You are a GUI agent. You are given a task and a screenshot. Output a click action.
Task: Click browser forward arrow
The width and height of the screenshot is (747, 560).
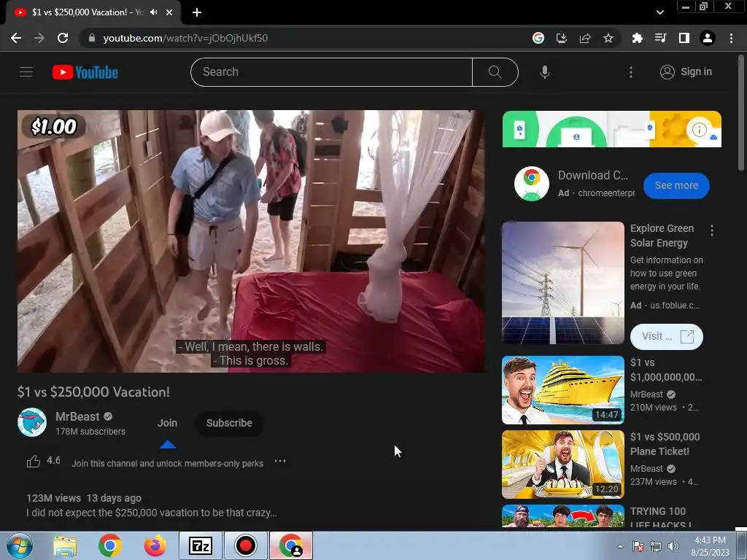(x=39, y=38)
